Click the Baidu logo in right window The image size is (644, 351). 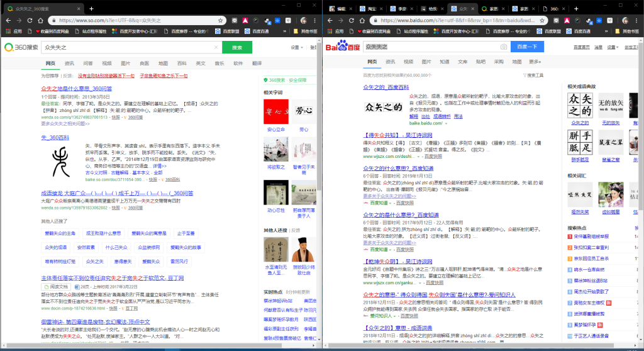click(343, 47)
